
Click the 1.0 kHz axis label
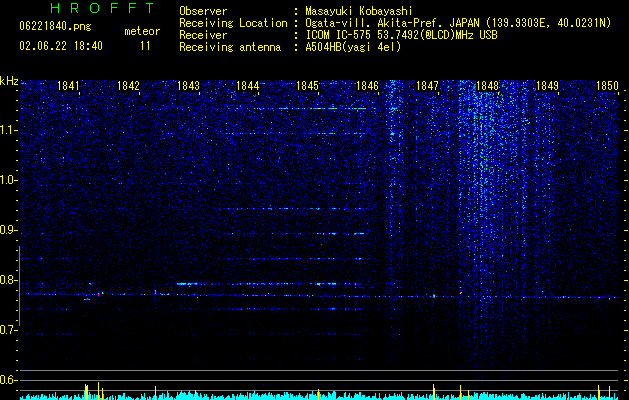point(8,180)
